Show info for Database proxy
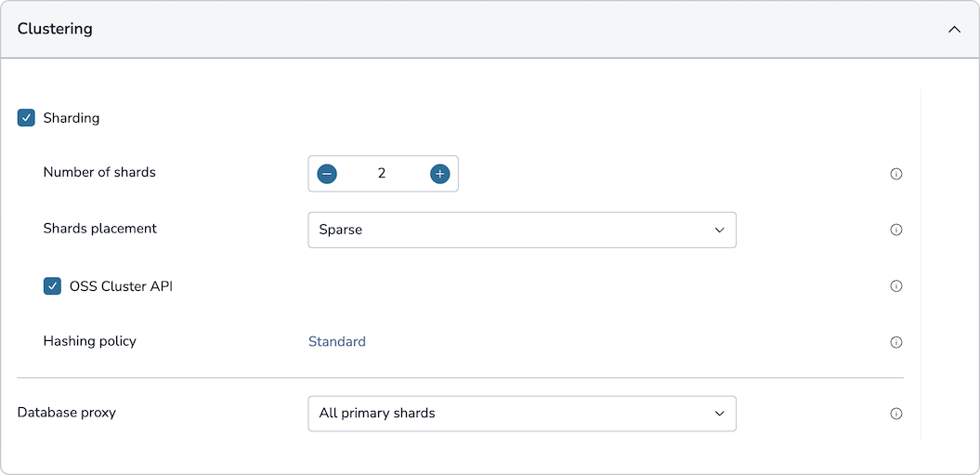Viewport: 980px width, 475px height. (896, 414)
